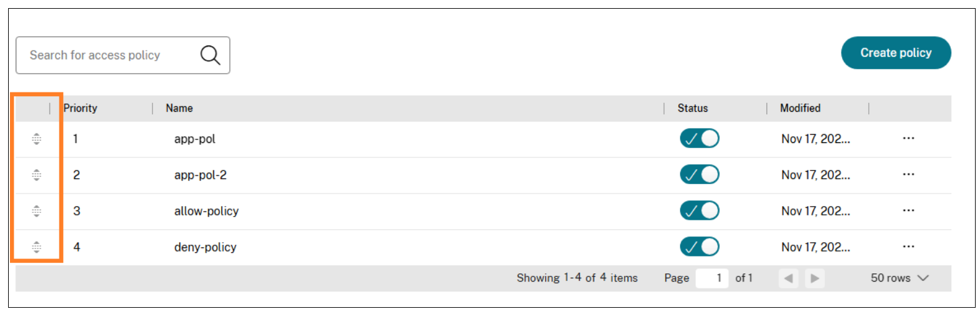Open the ellipsis menu for app-pol
980x314 pixels.
pyautogui.click(x=908, y=139)
